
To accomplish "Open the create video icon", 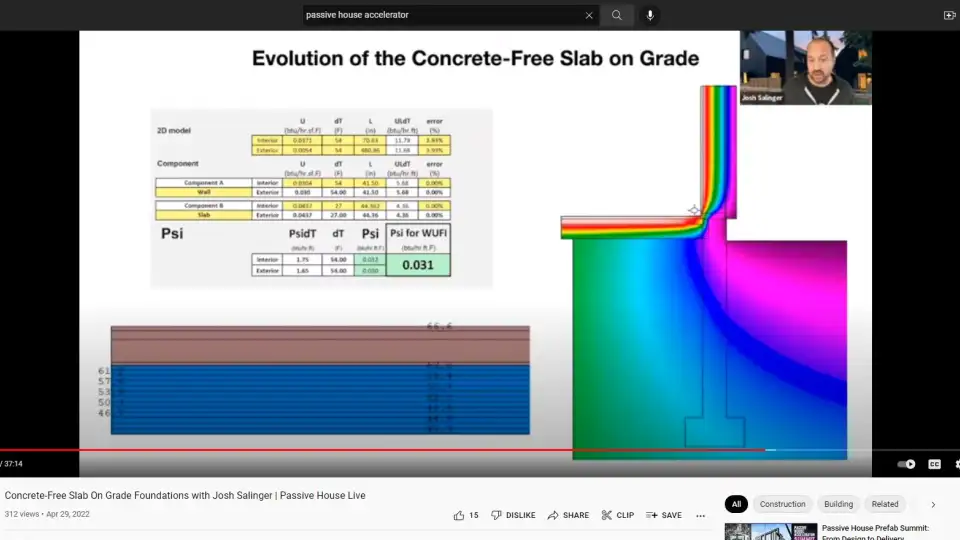I will 949,15.
